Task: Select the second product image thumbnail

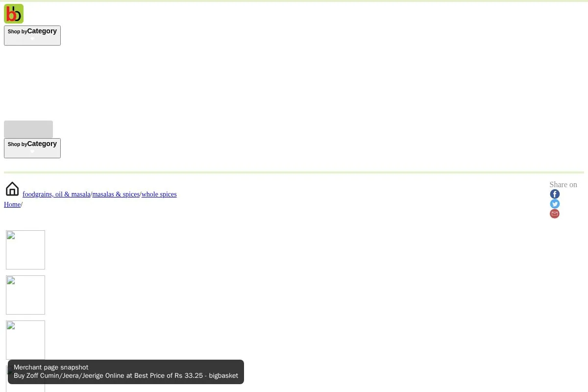Action: tap(25, 295)
